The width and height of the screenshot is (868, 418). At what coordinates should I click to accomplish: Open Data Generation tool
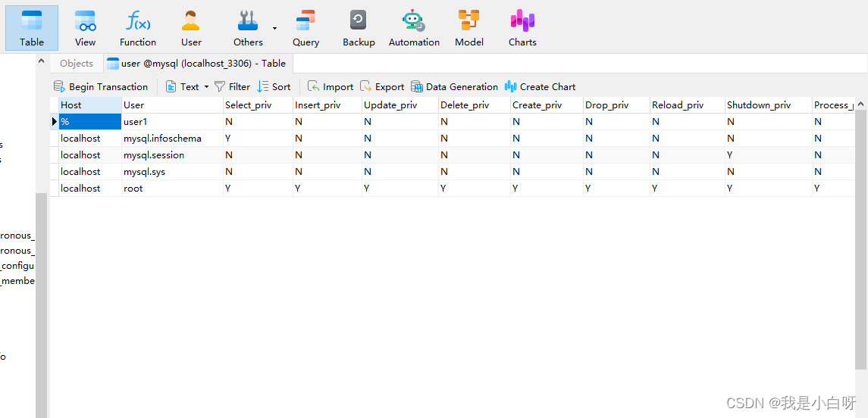coord(455,87)
